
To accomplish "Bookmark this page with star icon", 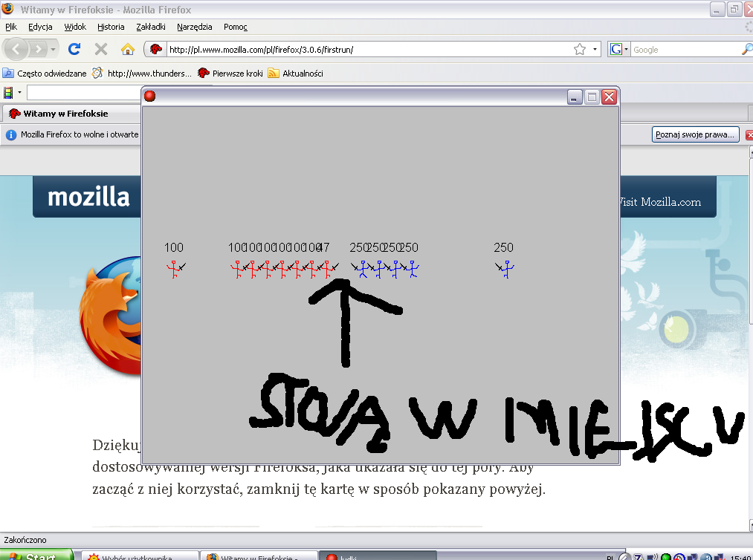I will [x=580, y=49].
